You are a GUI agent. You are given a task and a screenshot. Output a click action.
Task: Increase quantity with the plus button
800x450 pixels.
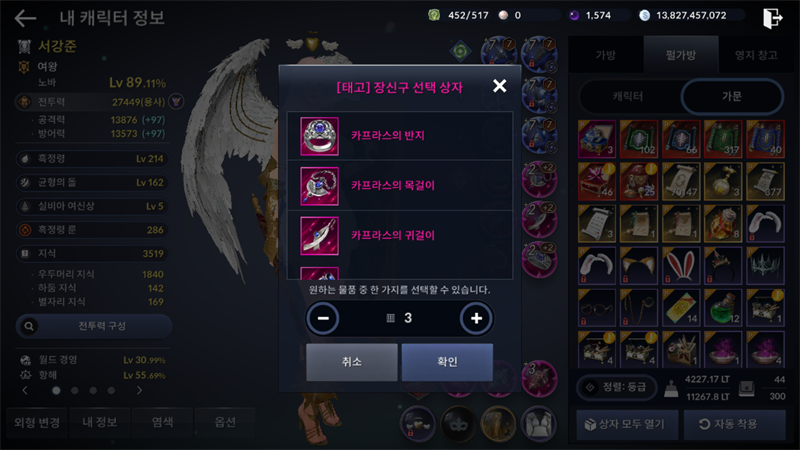click(476, 318)
